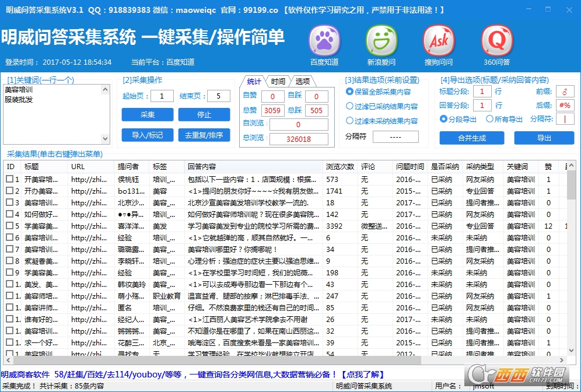Click the 合并生成 button
Image resolution: width=581 pixels, height=392 pixels.
point(472,138)
